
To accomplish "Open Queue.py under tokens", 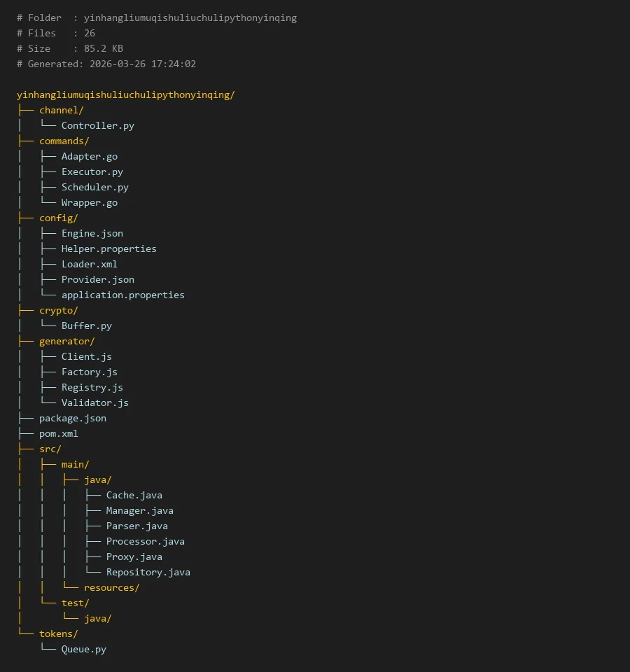I will tap(83, 649).
